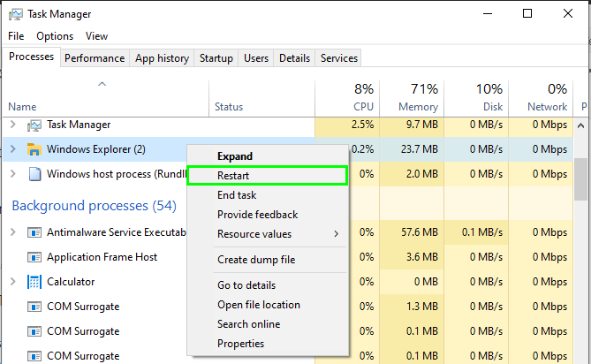Switch to the Performance tab
Image resolution: width=591 pixels, height=364 pixels.
(95, 58)
